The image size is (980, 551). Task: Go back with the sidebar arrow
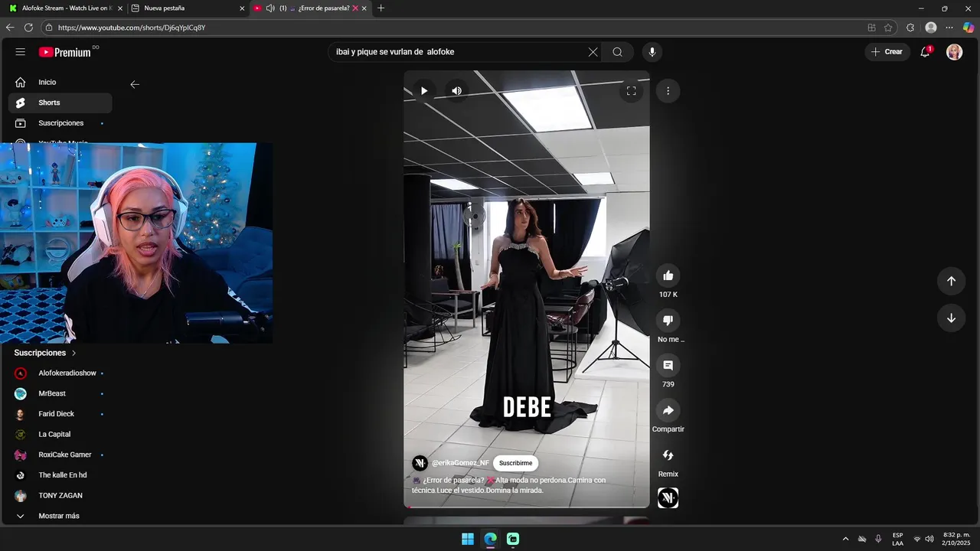pos(135,85)
